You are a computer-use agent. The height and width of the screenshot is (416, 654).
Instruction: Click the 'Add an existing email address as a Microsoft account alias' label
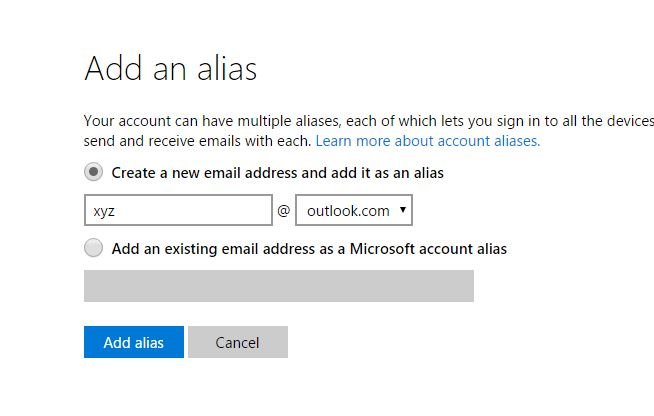coord(309,249)
